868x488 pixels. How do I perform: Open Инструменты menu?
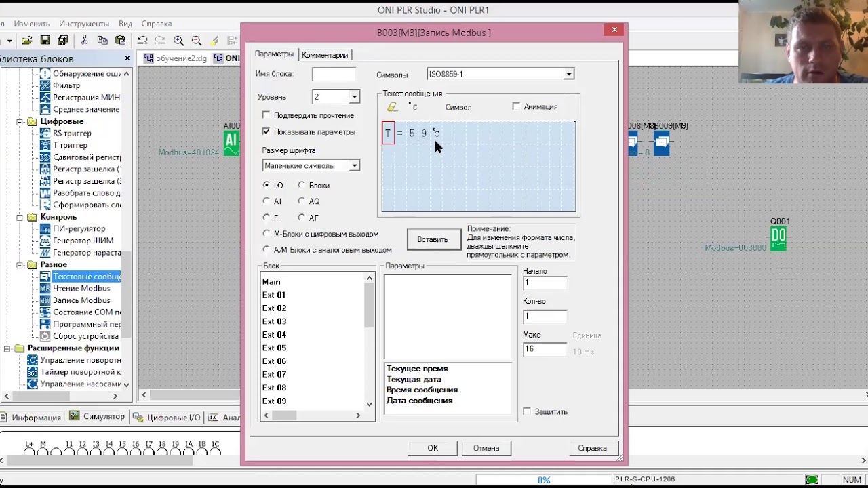coord(84,24)
